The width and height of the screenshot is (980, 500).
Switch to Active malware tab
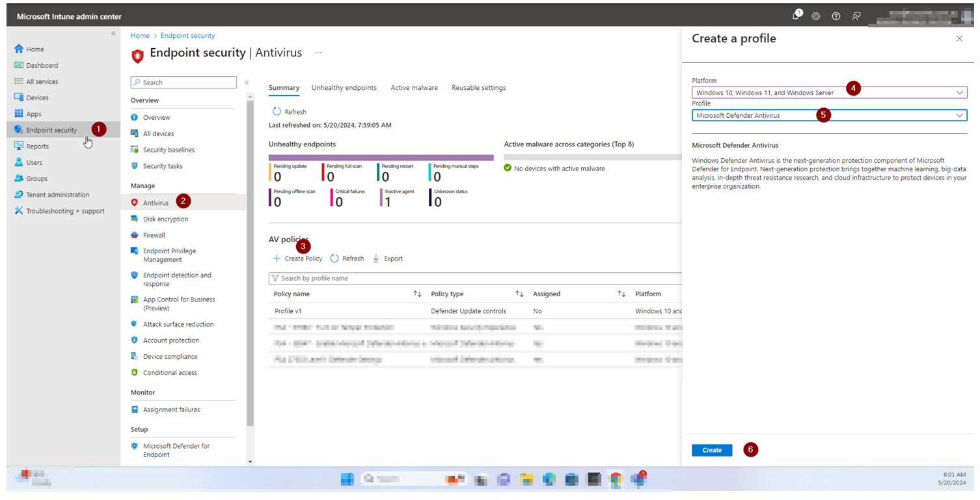point(414,88)
